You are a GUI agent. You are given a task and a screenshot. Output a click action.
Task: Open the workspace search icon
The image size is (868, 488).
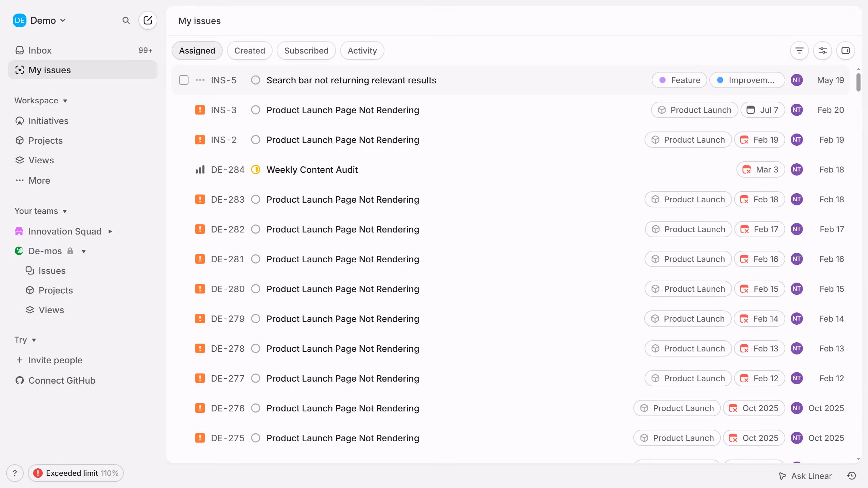pyautogui.click(x=126, y=21)
